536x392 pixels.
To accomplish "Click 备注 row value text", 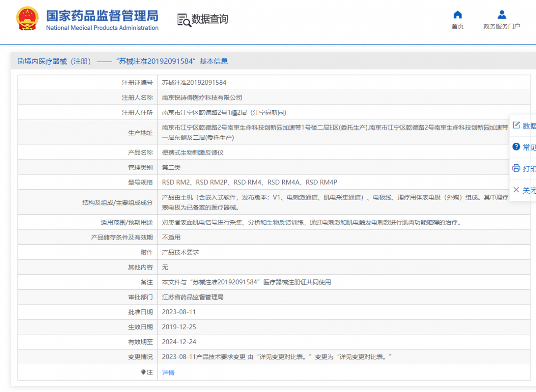I will pos(247,282).
